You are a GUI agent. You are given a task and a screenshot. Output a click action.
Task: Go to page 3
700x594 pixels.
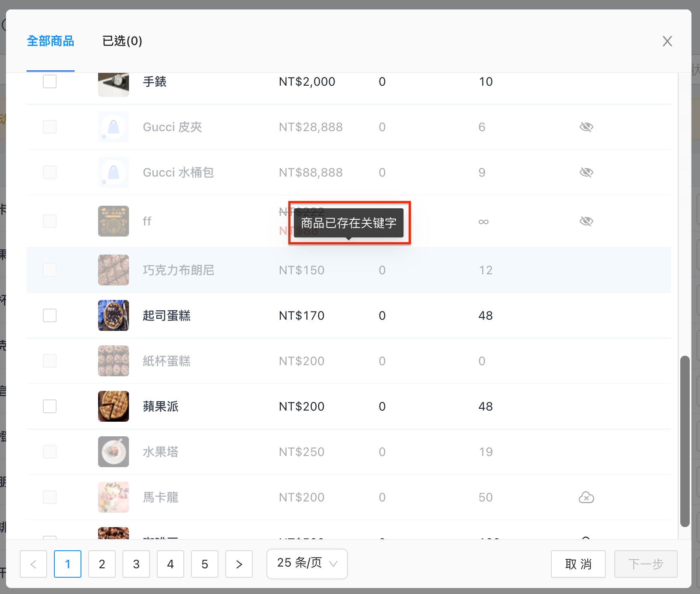click(136, 564)
